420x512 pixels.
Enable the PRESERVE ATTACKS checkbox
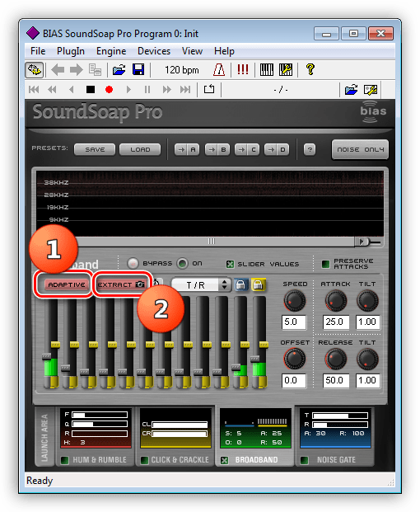(x=325, y=264)
